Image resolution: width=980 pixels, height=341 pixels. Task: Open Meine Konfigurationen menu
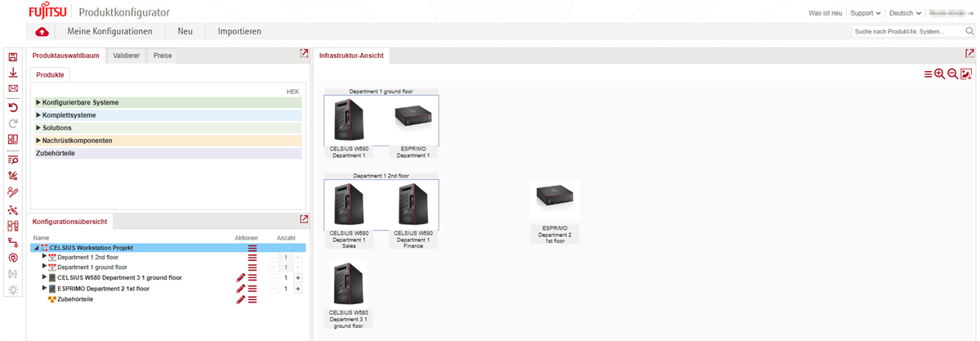point(110,32)
